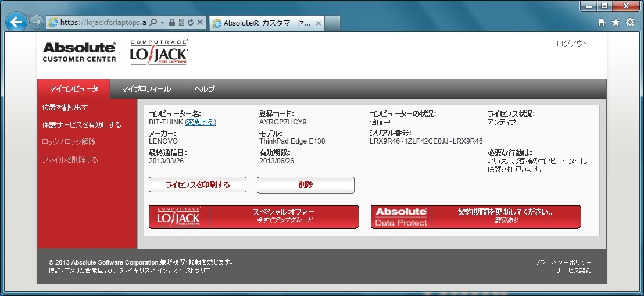The image size is (644, 296).
Task: Go back with the browser back arrow
Action: pos(16,22)
